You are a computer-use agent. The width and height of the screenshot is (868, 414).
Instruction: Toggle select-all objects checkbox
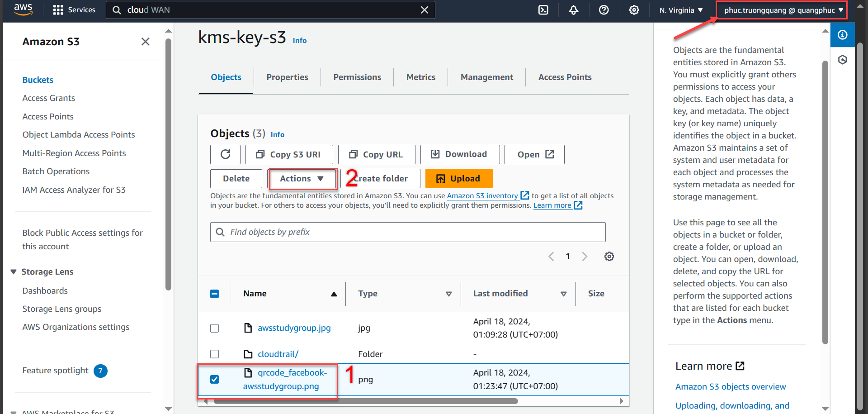click(215, 294)
